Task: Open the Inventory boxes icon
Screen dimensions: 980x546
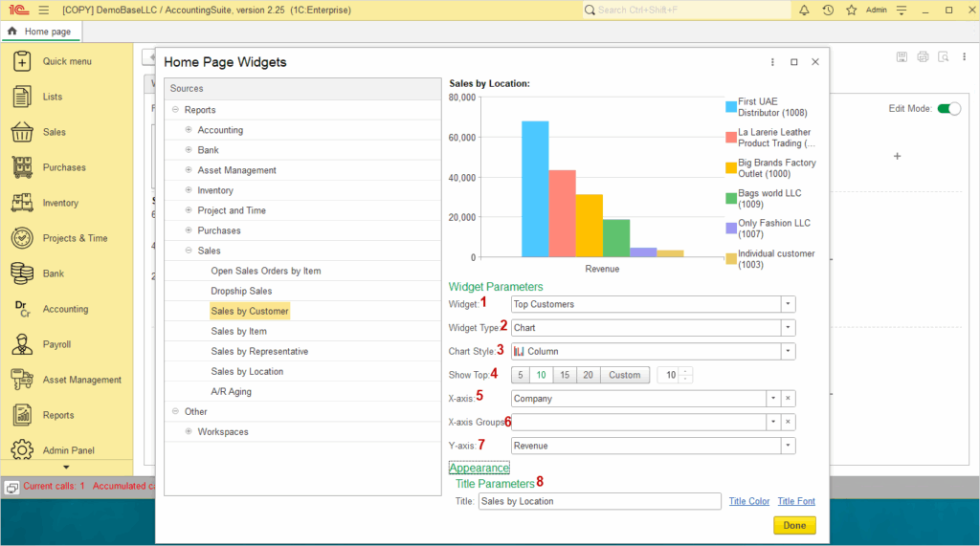Action: (22, 203)
